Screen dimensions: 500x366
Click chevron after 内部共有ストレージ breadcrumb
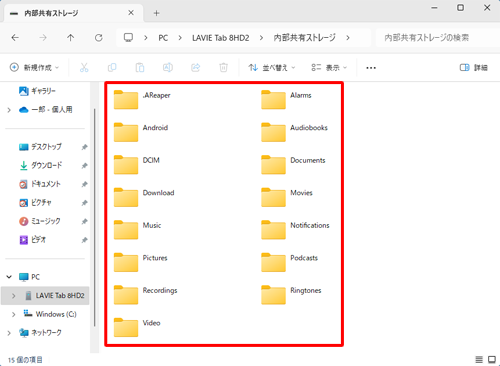(x=348, y=38)
